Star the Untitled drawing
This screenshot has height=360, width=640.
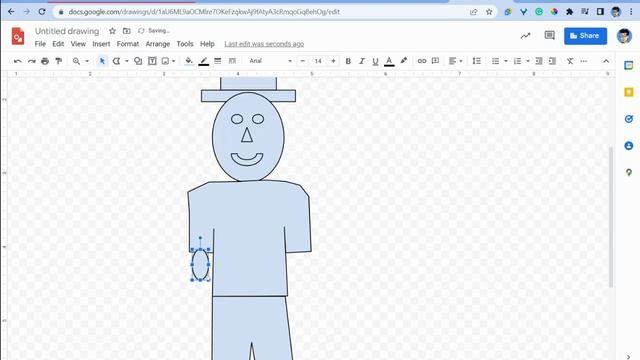pos(112,31)
